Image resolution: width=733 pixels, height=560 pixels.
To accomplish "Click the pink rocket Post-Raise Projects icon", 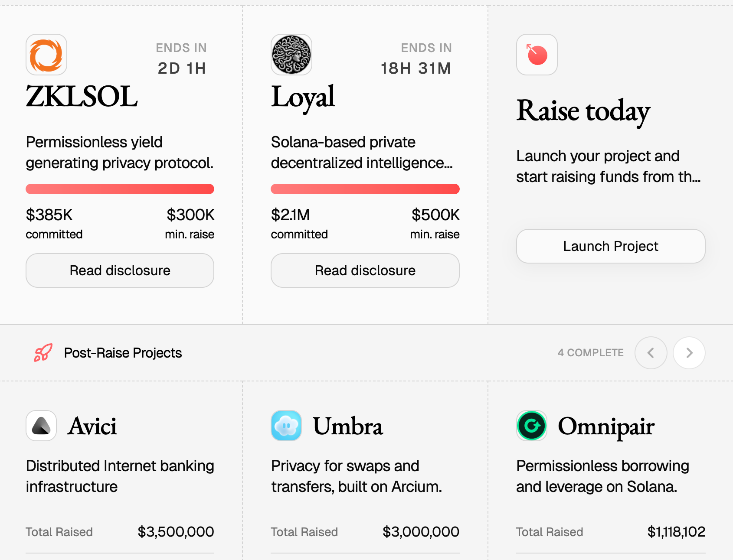I will pyautogui.click(x=43, y=353).
